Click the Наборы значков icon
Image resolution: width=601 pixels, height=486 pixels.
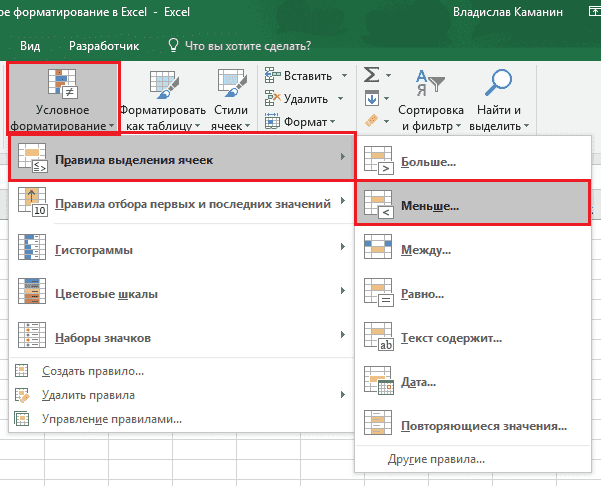point(32,335)
